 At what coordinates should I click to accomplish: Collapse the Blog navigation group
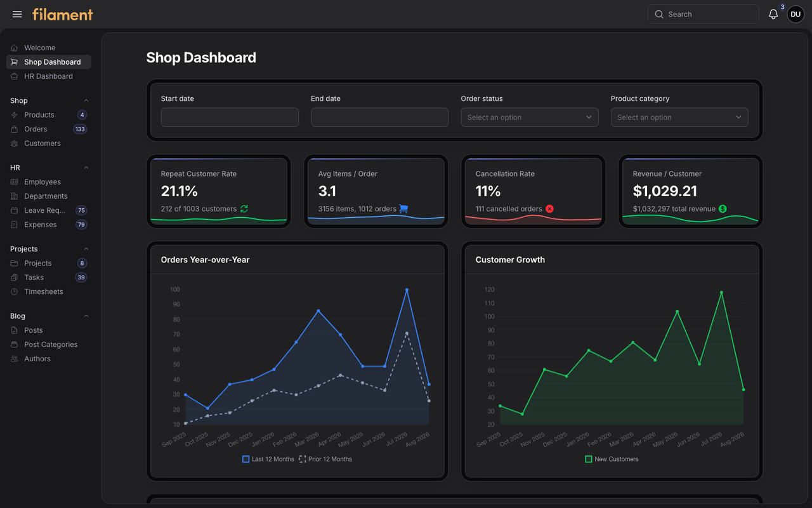86,316
